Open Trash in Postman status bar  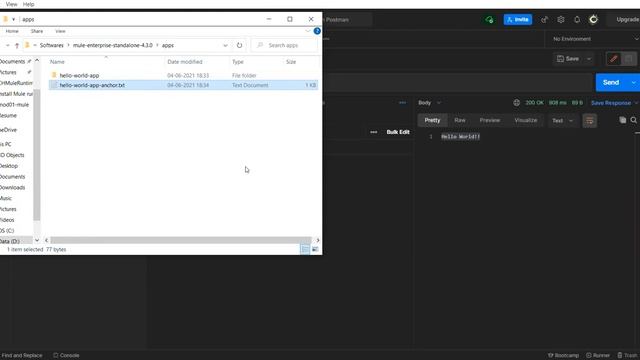click(628, 356)
